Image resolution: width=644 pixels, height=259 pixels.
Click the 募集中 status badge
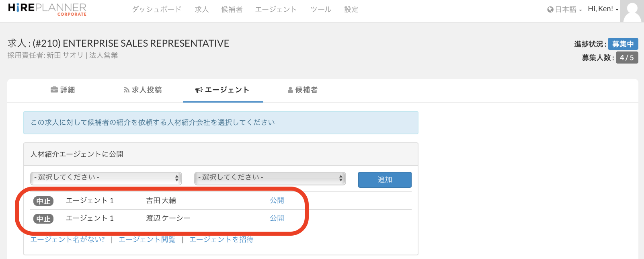pos(623,44)
